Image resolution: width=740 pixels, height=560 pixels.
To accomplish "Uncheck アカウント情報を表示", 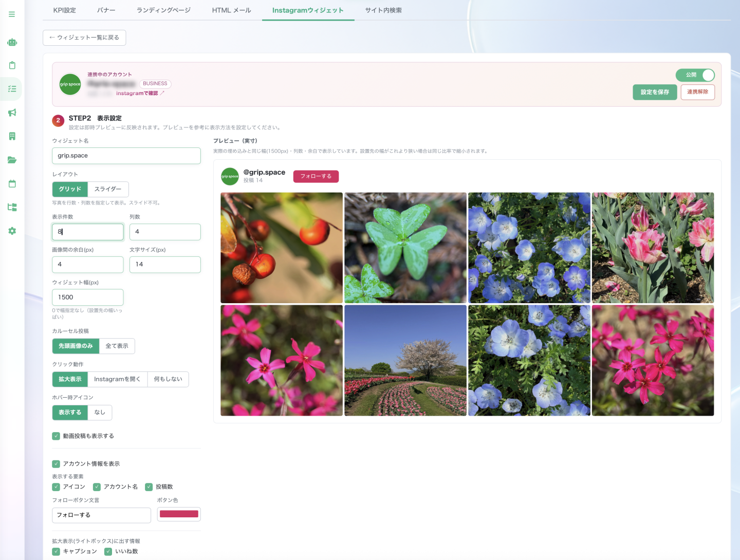I will (x=56, y=464).
